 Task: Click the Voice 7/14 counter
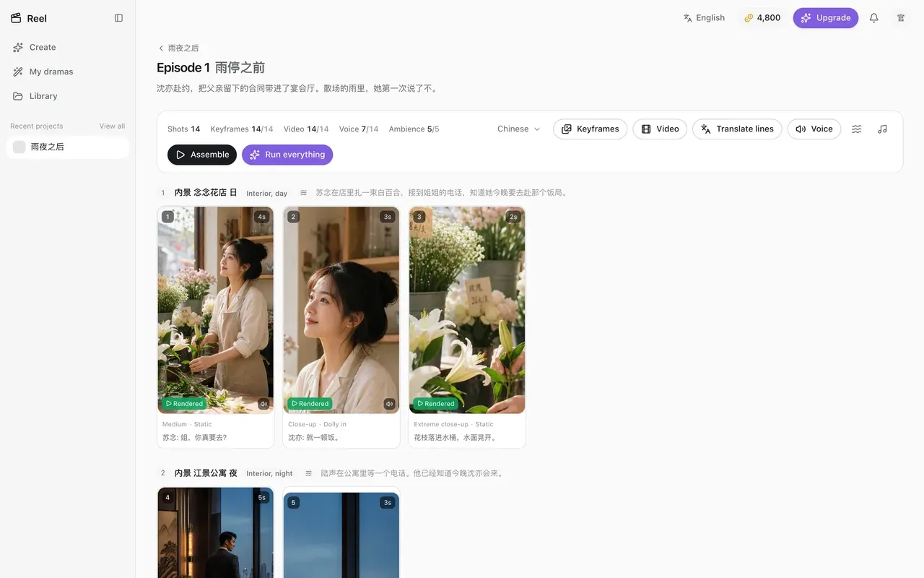point(359,129)
